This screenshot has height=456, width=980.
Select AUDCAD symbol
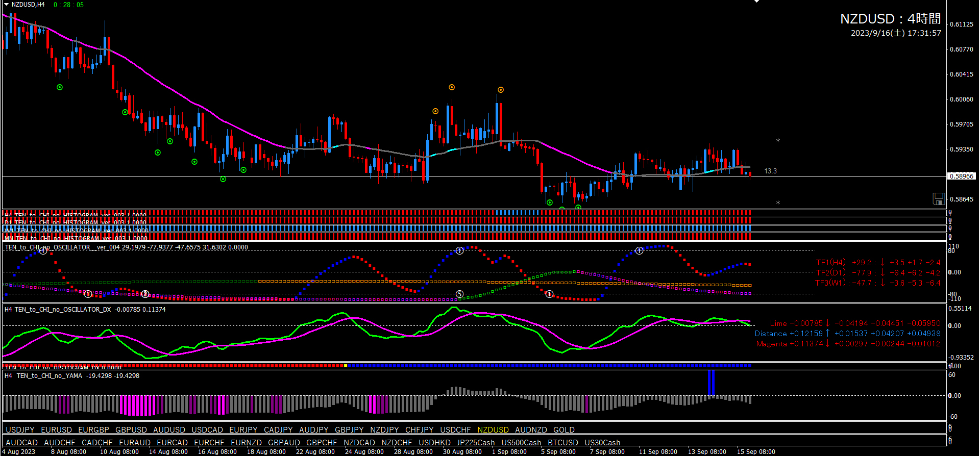click(x=21, y=443)
